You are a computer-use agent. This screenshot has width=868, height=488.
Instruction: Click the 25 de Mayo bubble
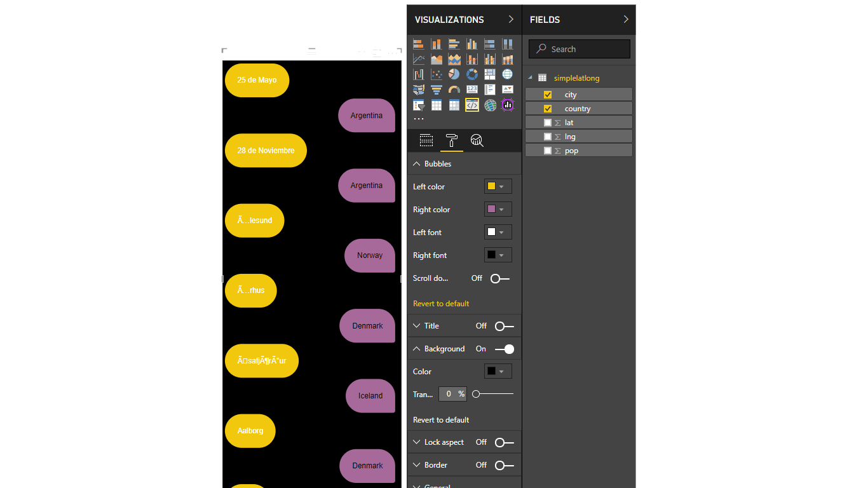[x=257, y=81]
